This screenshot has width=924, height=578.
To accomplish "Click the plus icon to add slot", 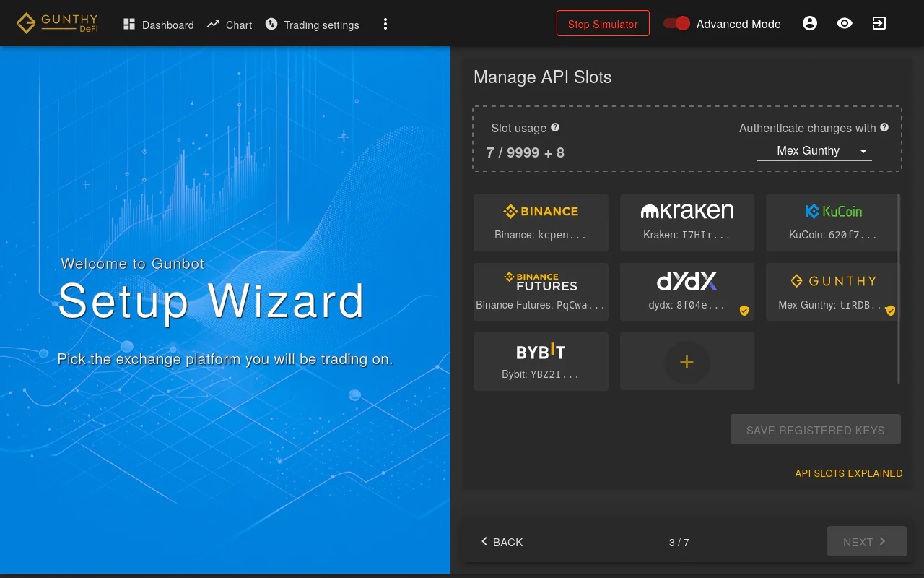I will (687, 362).
